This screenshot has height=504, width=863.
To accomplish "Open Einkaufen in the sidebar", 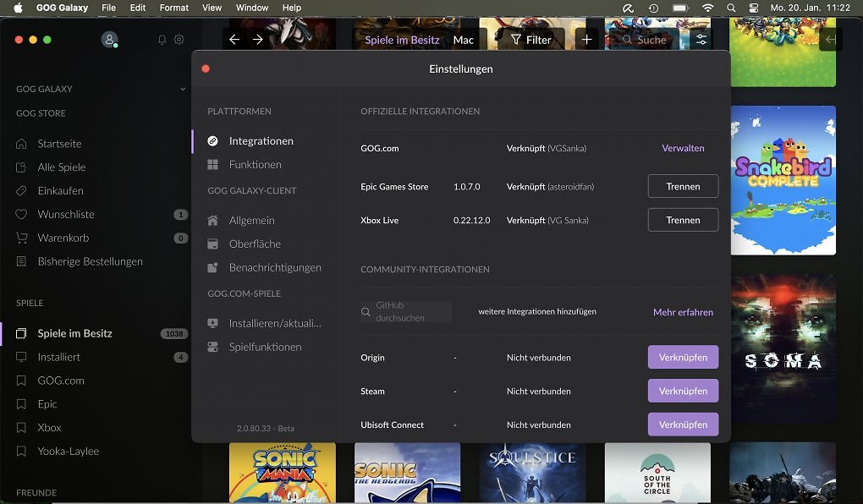I will (60, 191).
